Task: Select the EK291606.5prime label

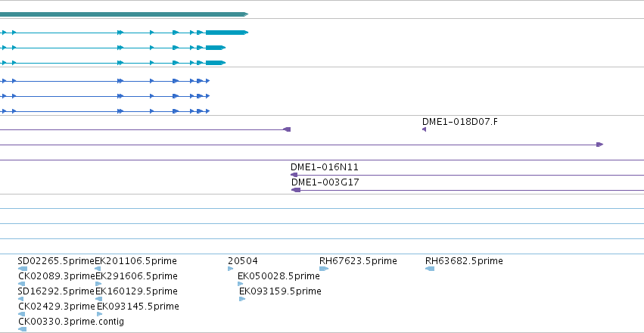Action: click(136, 276)
